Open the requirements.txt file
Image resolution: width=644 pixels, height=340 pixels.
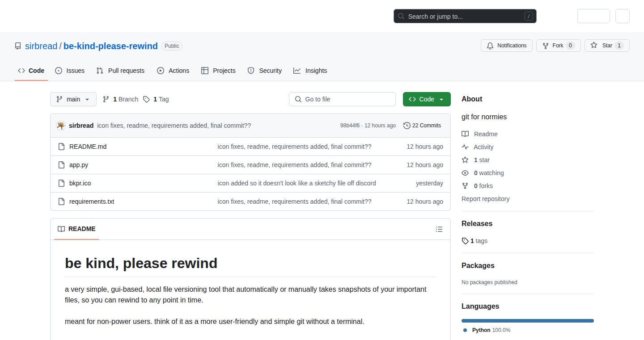[x=92, y=201]
